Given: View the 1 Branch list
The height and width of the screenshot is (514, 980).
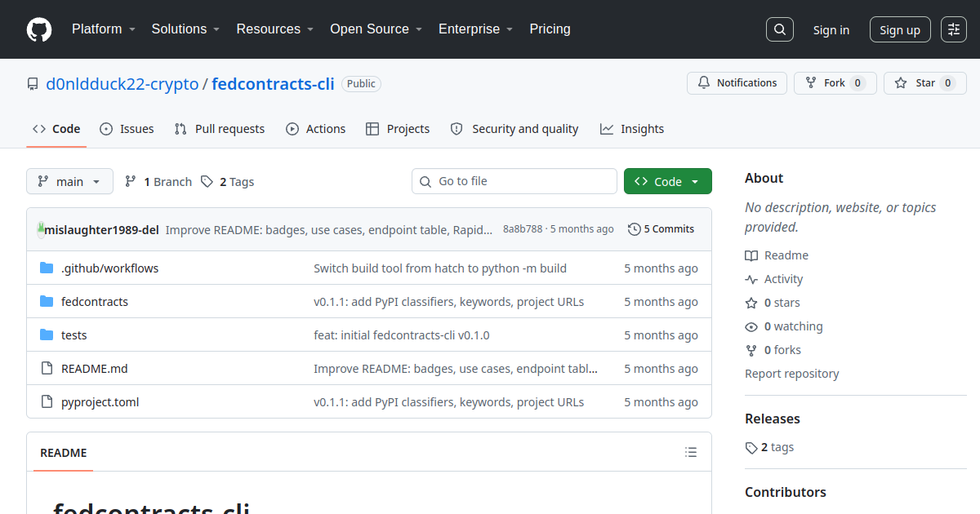Looking at the screenshot, I should pos(158,182).
